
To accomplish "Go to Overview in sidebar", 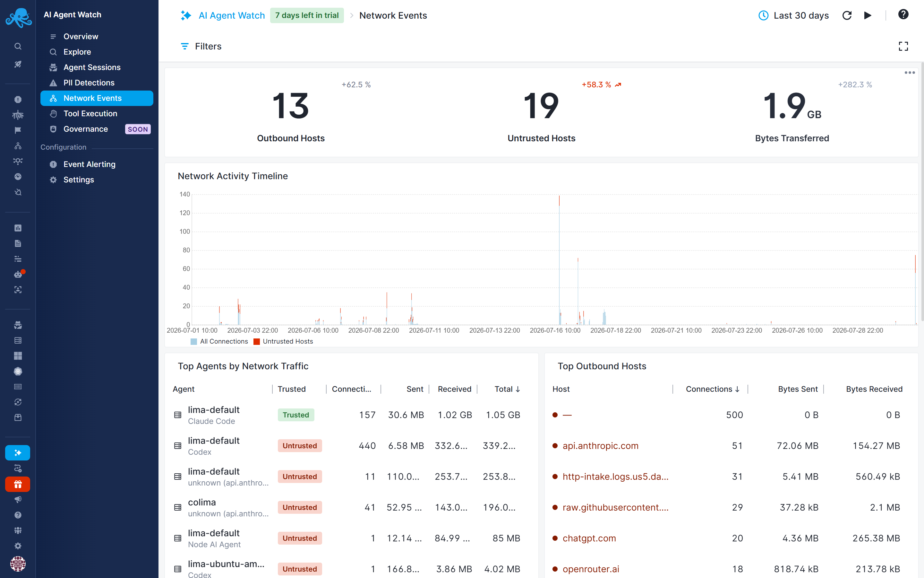I will click(97, 36).
